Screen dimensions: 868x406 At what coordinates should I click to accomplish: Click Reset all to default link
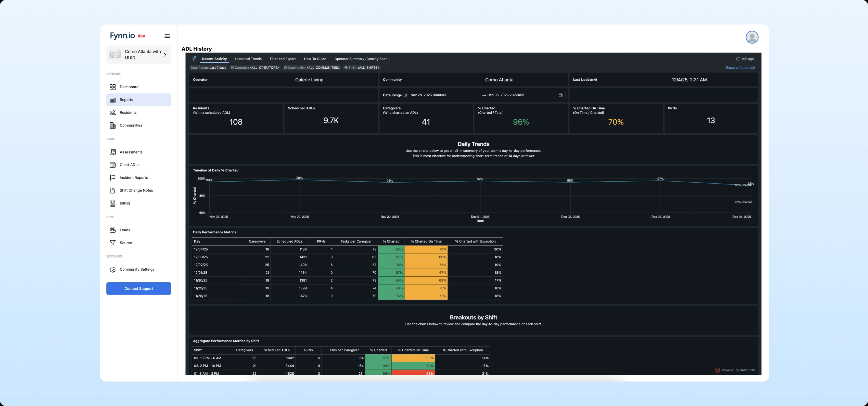click(740, 68)
